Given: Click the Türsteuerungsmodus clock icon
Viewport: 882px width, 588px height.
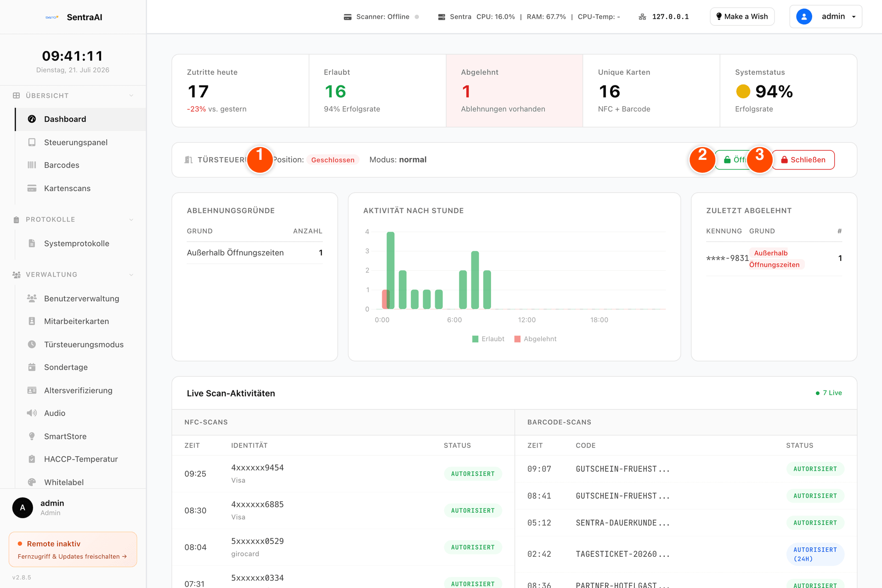Looking at the screenshot, I should 32,345.
